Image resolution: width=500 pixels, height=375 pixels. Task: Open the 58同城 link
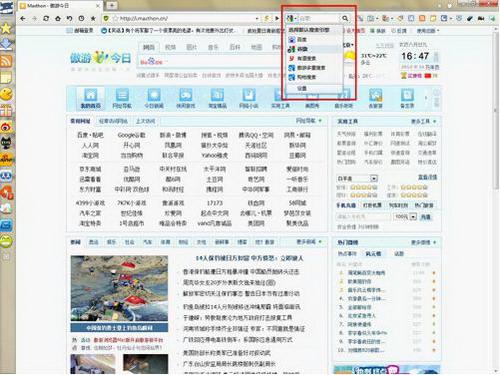coord(297,203)
